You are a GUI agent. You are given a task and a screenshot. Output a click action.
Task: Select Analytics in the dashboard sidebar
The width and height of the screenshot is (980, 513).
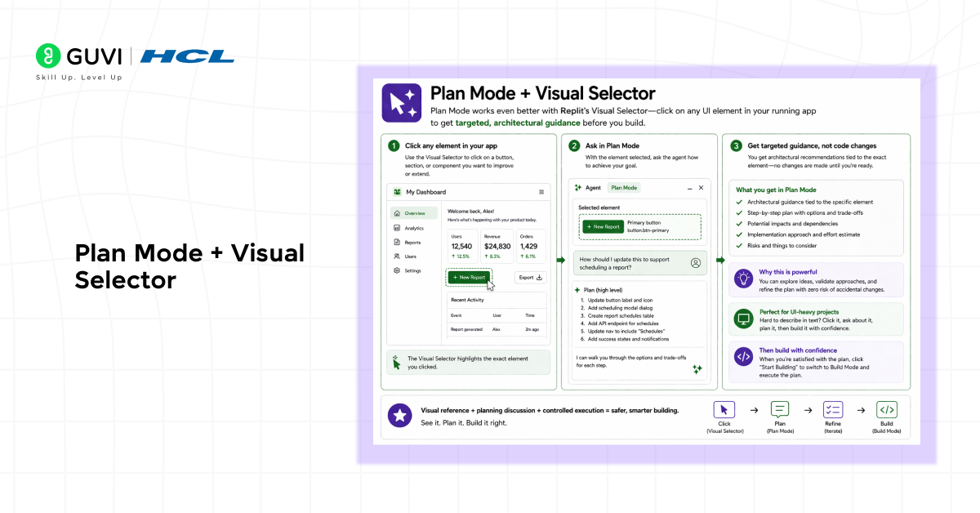tap(415, 228)
